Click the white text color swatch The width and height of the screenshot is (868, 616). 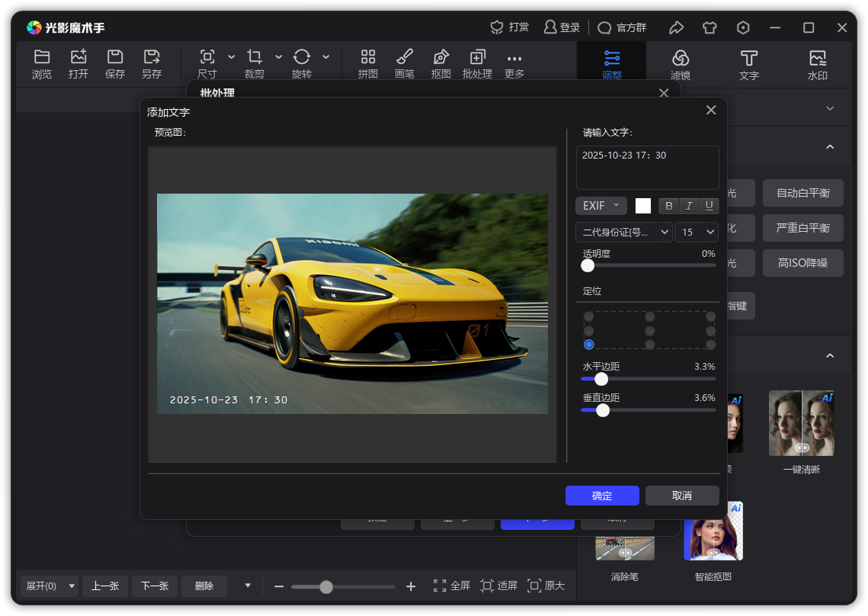643,206
